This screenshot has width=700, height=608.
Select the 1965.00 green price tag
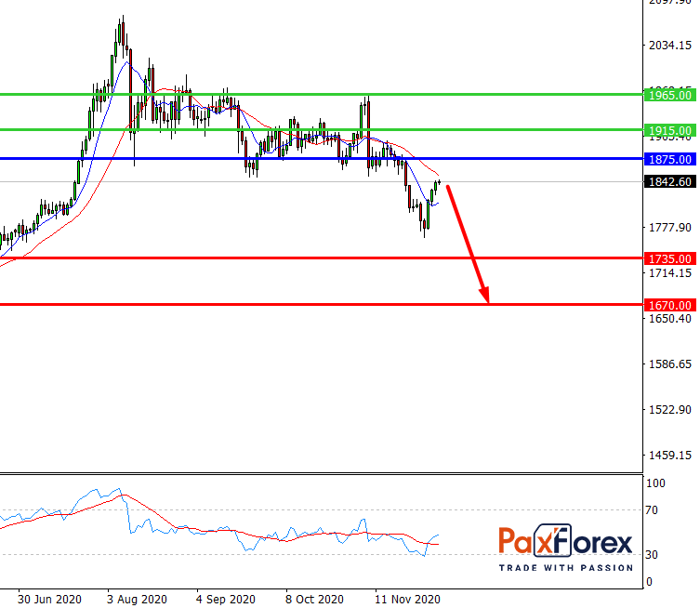point(669,95)
